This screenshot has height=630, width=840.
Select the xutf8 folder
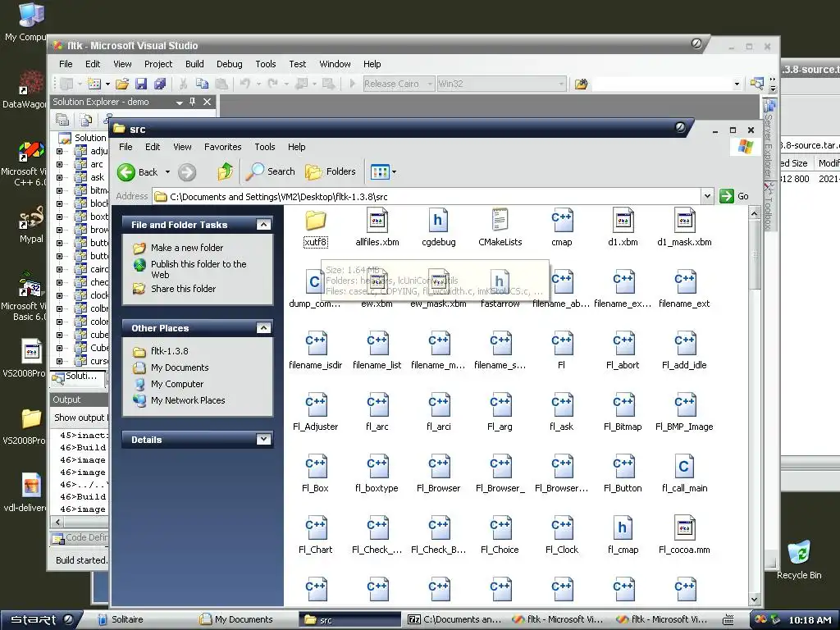pyautogui.click(x=316, y=229)
